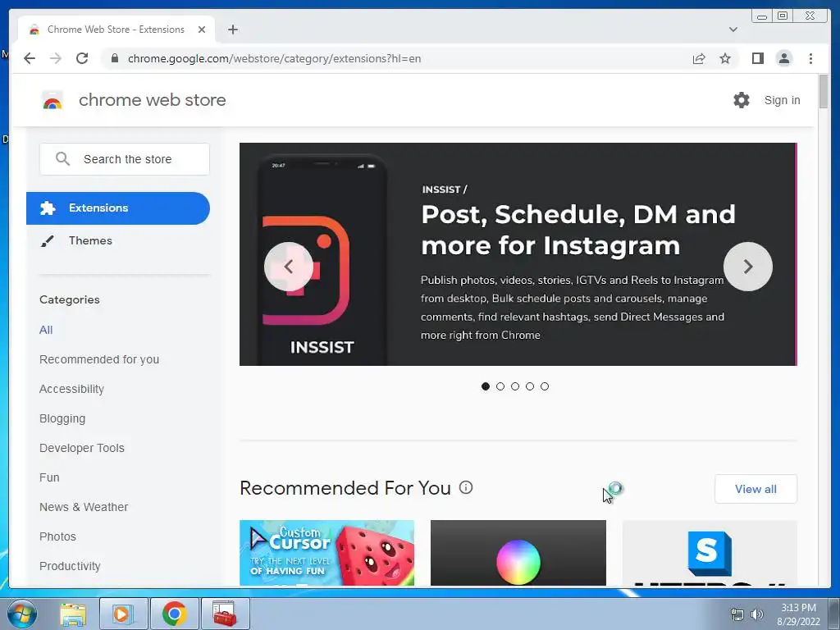The image size is (840, 630).
Task: Open the Windows Start menu
Action: (x=22, y=614)
